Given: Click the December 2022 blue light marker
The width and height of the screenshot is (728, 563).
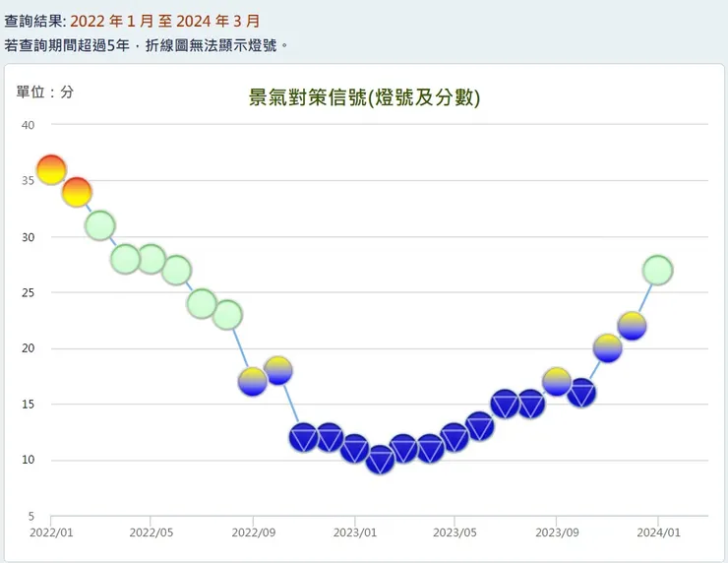Looking at the screenshot, I should coord(330,438).
